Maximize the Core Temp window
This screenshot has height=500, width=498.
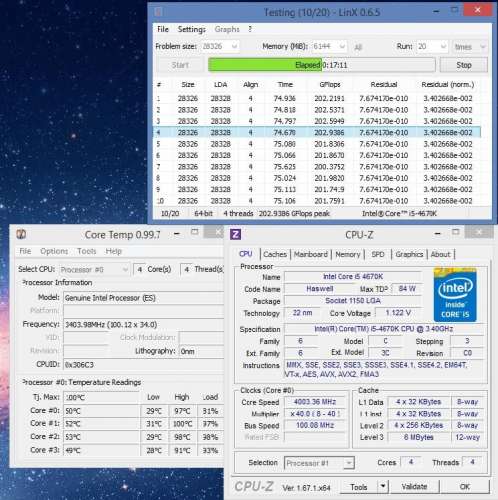pos(195,232)
